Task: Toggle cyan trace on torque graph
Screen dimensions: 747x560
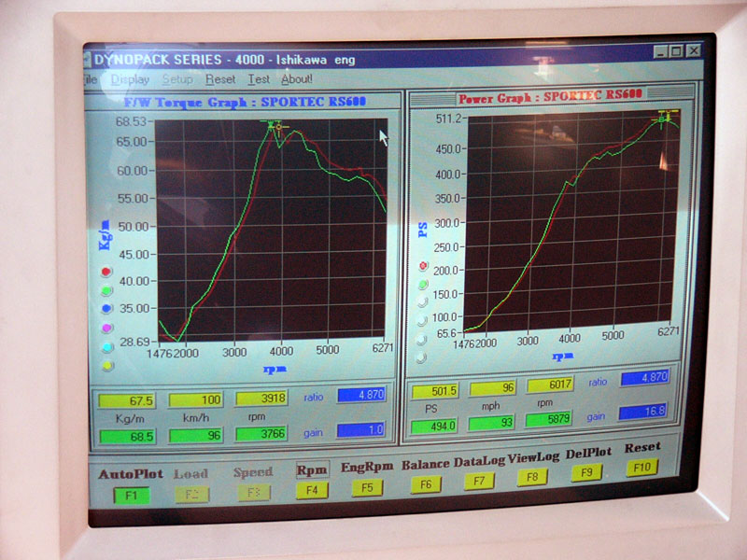Action: [x=107, y=347]
